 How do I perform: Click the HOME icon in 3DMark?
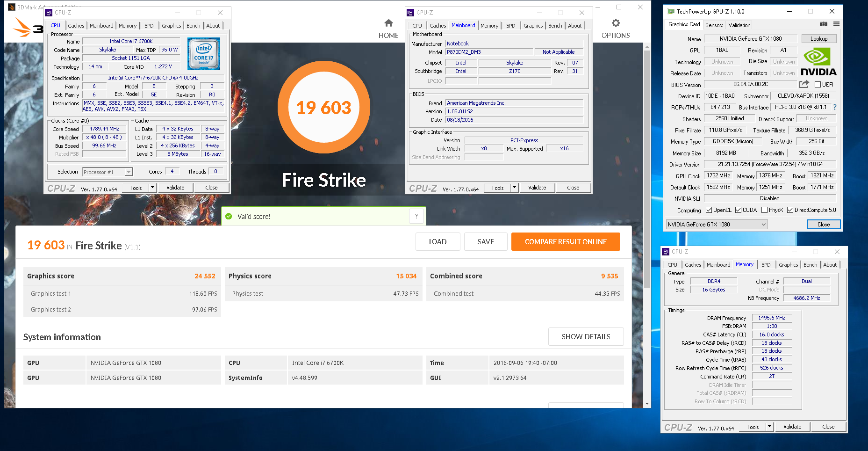388,23
